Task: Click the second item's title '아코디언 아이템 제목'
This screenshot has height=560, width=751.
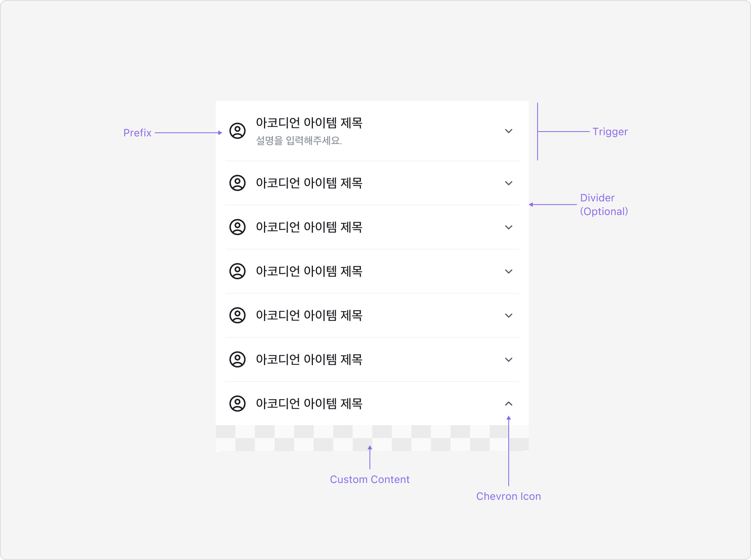Action: 309,183
